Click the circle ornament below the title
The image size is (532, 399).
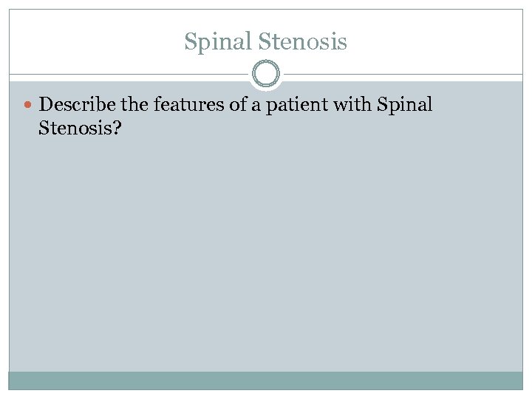(265, 75)
